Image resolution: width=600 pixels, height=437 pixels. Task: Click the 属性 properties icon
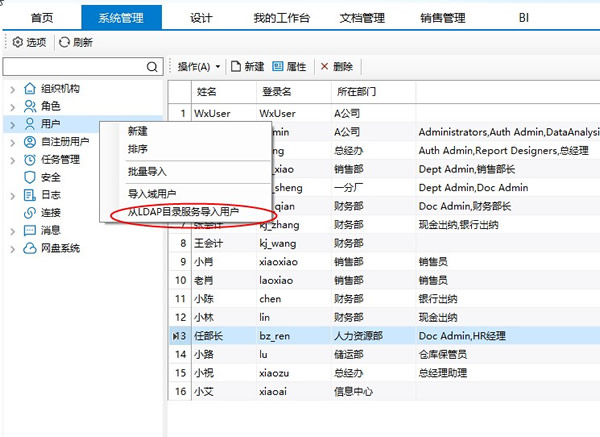pyautogui.click(x=277, y=67)
